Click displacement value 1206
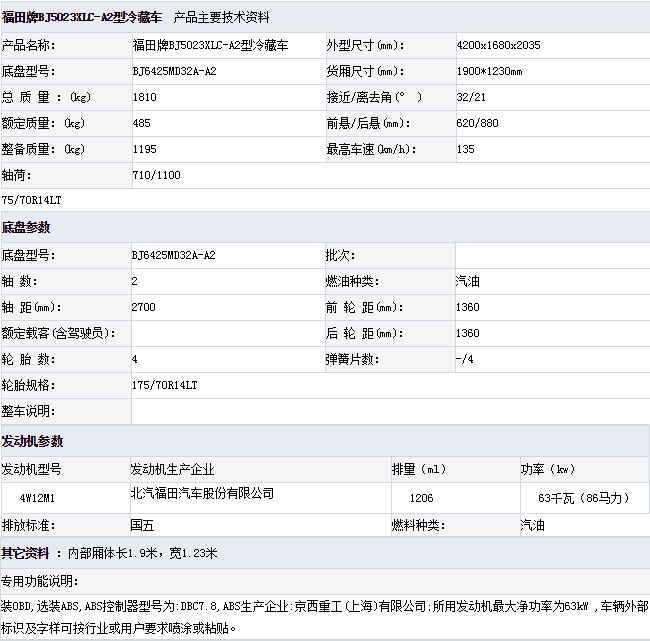Image resolution: width=650 pixels, height=641 pixels. 421,498
